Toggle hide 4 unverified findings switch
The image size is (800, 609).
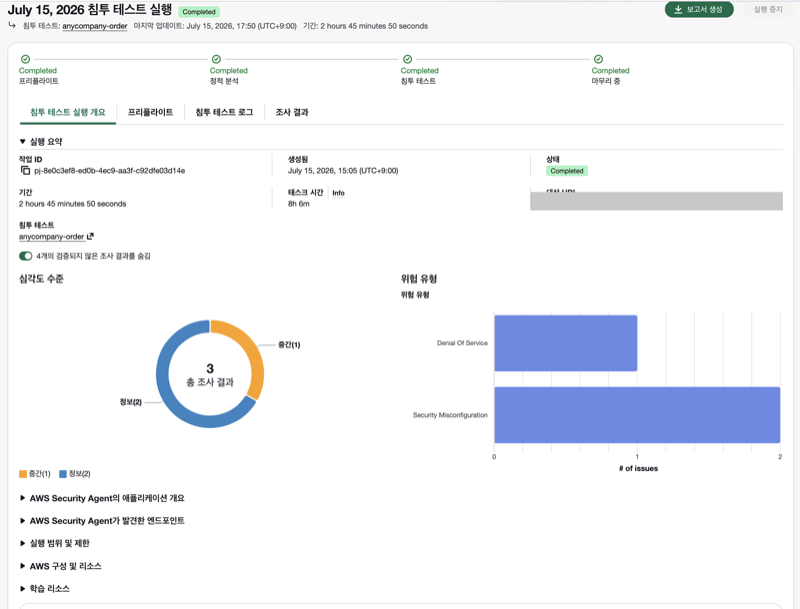tap(26, 256)
